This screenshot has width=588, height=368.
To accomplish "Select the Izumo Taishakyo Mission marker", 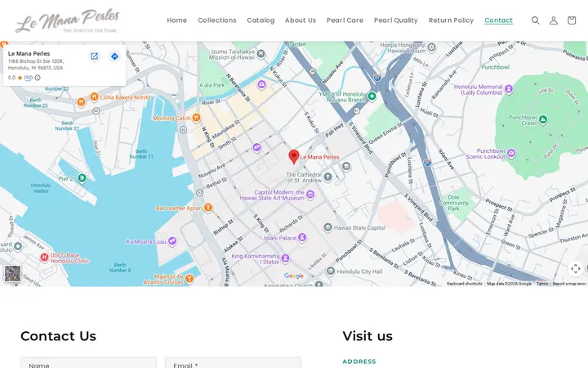I will 261,54.
